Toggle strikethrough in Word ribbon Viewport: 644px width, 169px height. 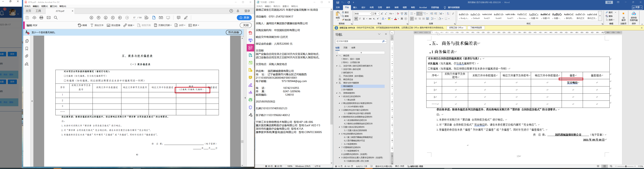[370, 19]
